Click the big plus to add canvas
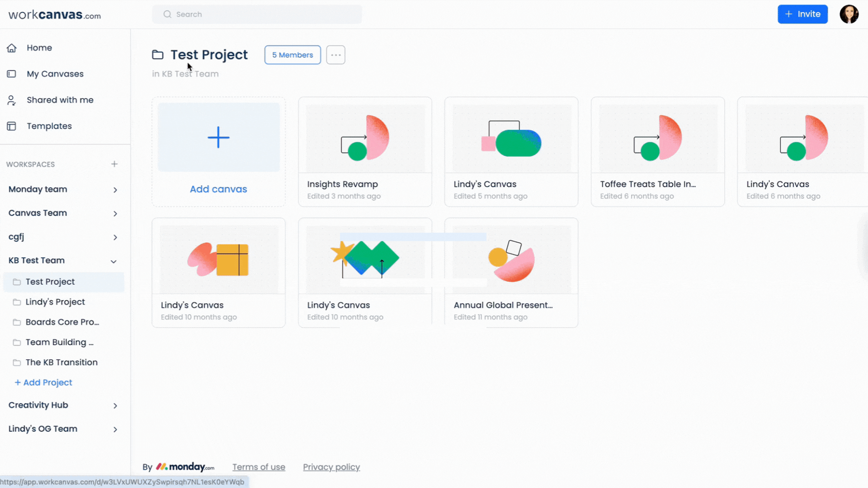Screen dimensions: 868x488 click(x=219, y=137)
